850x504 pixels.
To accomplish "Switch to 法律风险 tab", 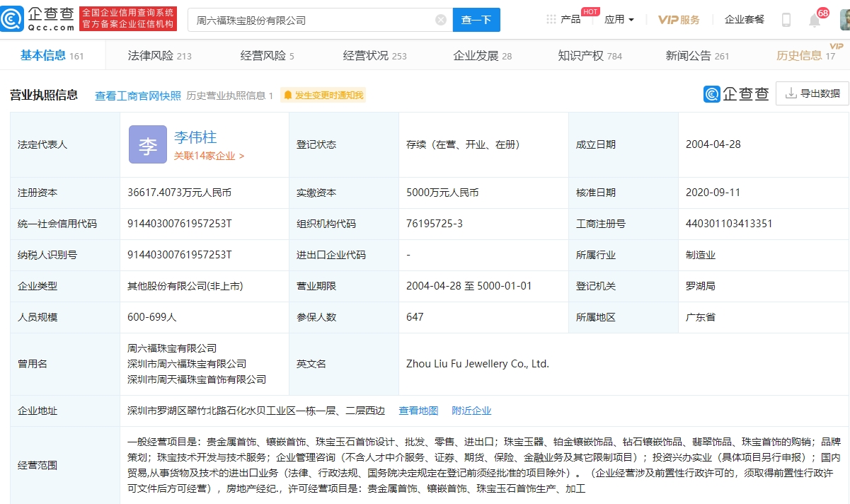I will tap(159, 56).
